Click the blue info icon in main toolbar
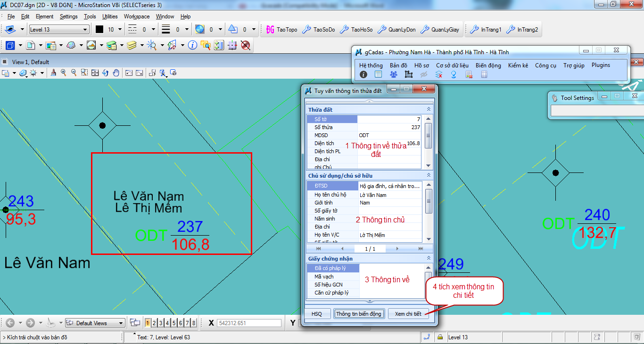 point(192,45)
